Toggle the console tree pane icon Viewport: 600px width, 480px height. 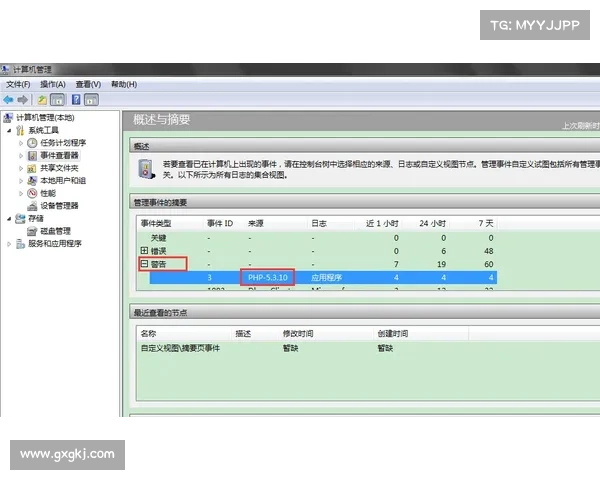58,100
